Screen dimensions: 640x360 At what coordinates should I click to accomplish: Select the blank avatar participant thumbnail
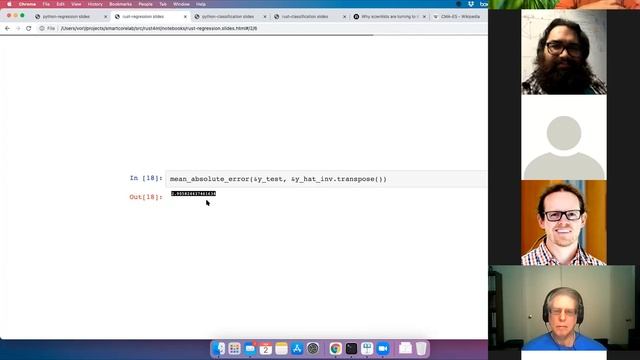(x=564, y=138)
